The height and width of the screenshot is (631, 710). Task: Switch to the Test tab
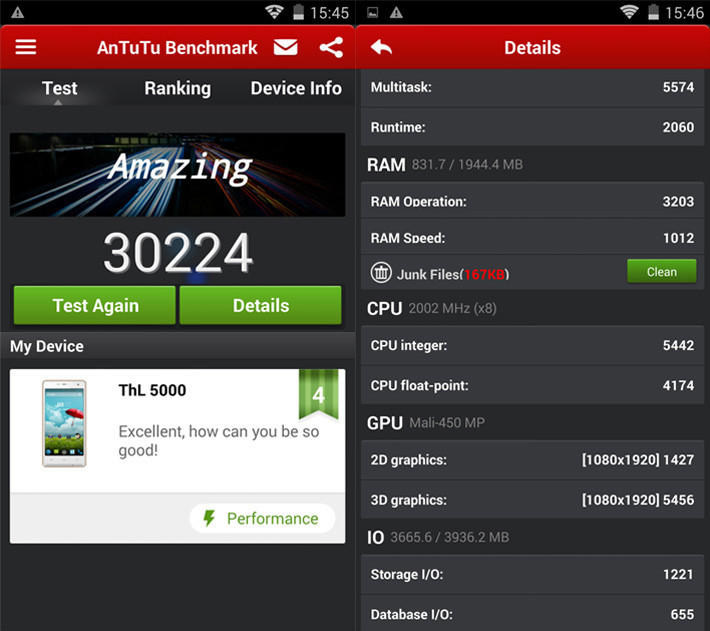(59, 88)
